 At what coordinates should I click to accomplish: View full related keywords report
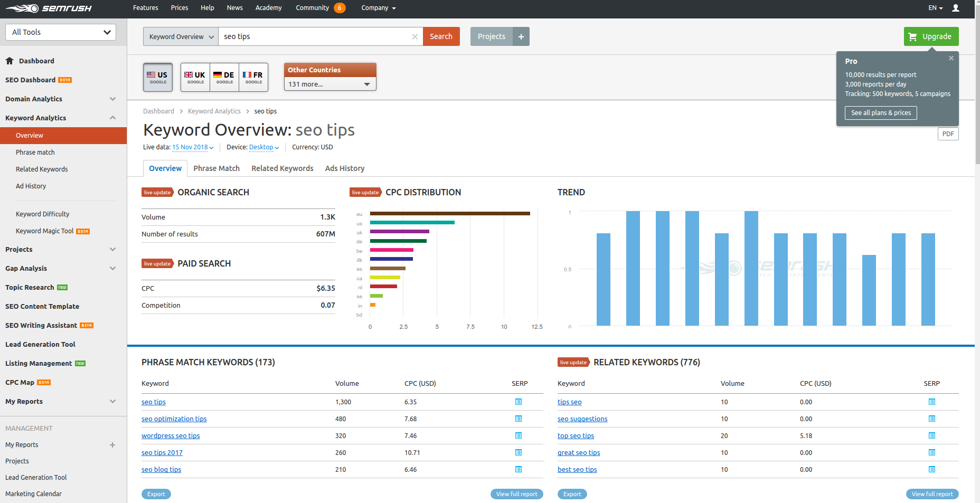pos(932,494)
